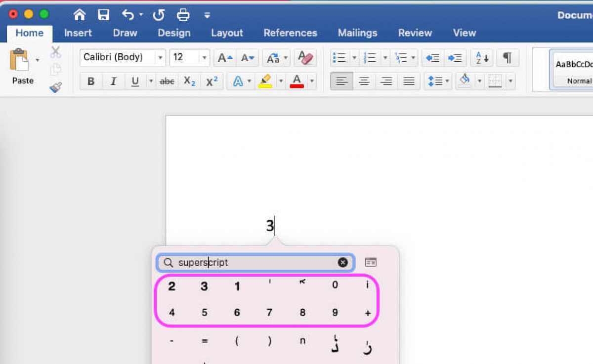Apply Text Effects outlined A
593x364 pixels.
pos(238,81)
